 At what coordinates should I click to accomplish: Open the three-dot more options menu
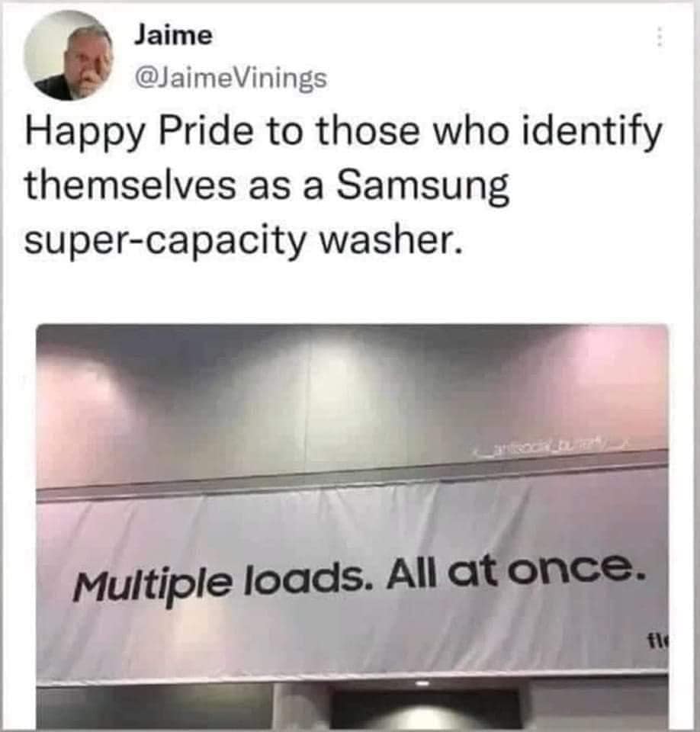[659, 36]
